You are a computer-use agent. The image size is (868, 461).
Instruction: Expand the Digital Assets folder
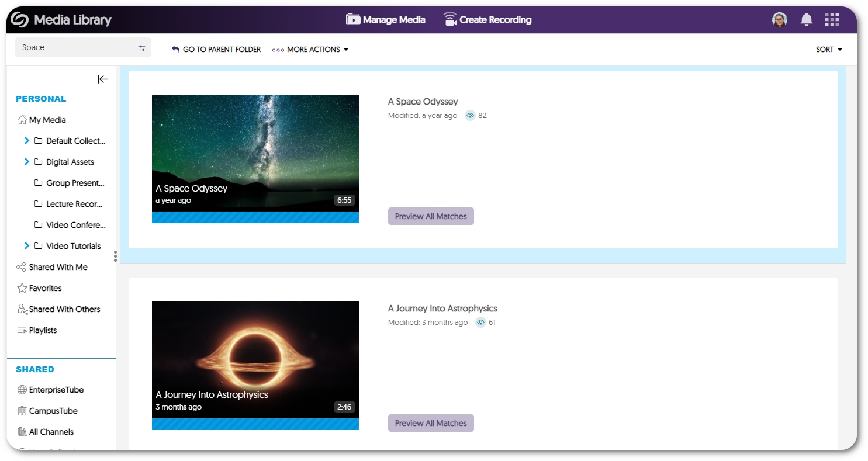click(26, 162)
